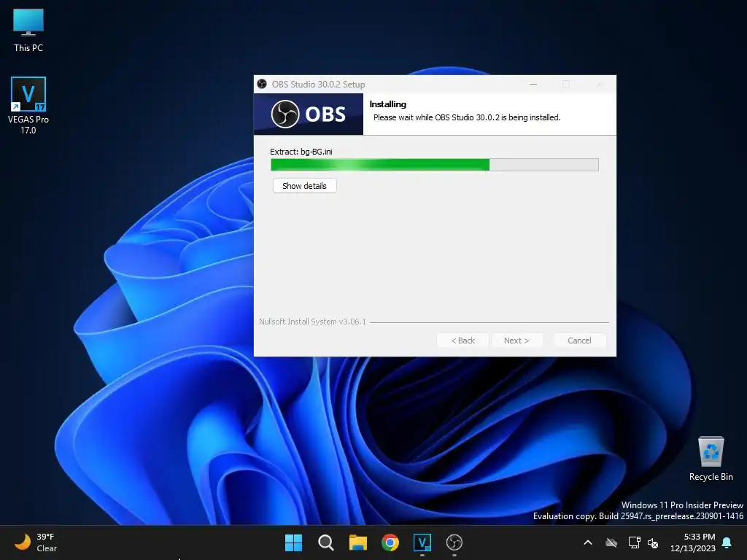The width and height of the screenshot is (747, 560).
Task: Click the disabled < Back button
Action: pos(462,341)
